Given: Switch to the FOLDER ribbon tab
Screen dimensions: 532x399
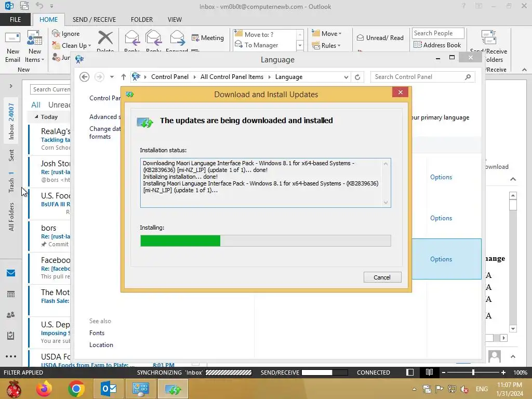Looking at the screenshot, I should pyautogui.click(x=142, y=20).
